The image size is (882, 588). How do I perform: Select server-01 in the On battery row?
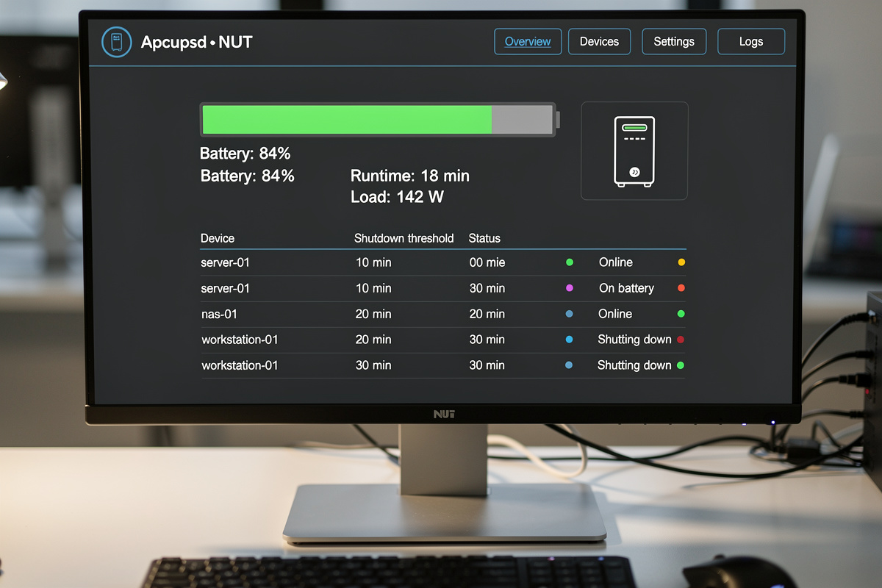click(226, 288)
